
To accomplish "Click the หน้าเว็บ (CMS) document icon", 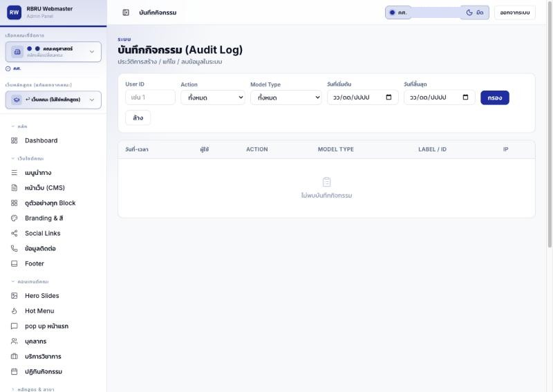I will point(14,188).
